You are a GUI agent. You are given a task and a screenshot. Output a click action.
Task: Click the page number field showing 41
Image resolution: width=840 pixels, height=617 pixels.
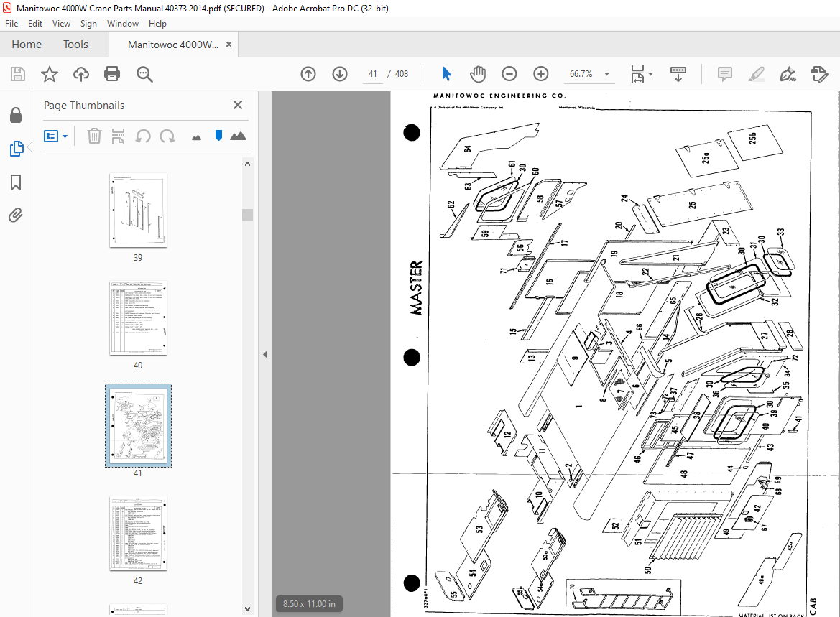[x=373, y=74]
